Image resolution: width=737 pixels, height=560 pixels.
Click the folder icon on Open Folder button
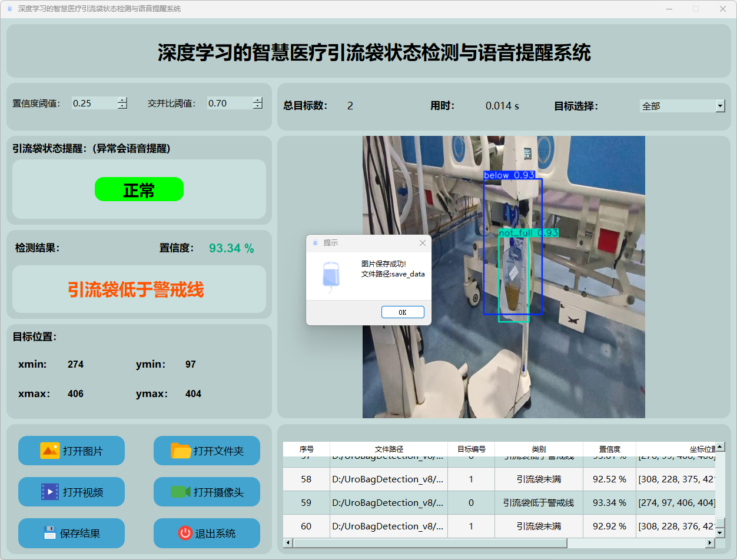181,451
